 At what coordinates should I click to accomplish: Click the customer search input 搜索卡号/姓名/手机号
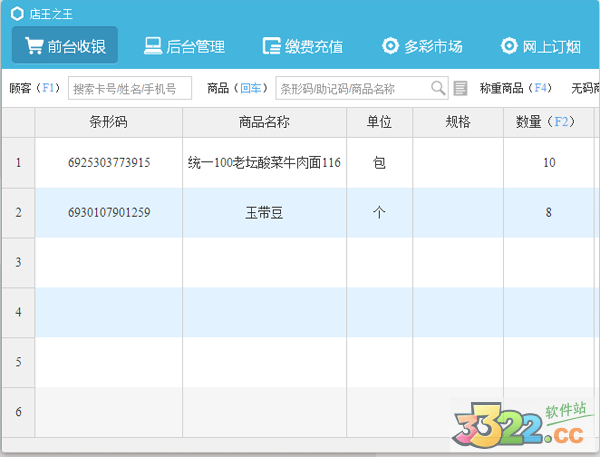130,88
